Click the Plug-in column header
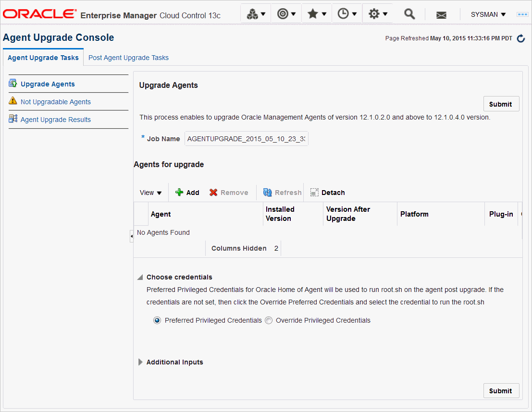The height and width of the screenshot is (412, 532). coord(501,214)
